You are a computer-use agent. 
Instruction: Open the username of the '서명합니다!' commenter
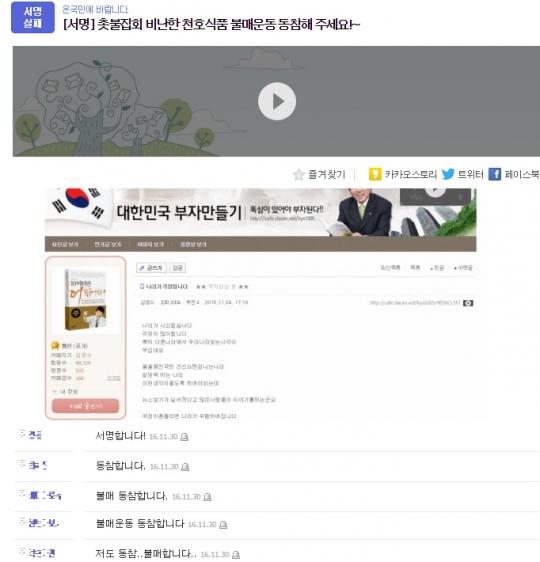point(35,435)
